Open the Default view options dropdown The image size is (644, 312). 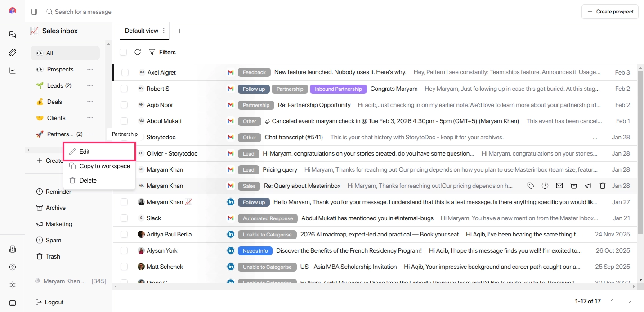[163, 31]
